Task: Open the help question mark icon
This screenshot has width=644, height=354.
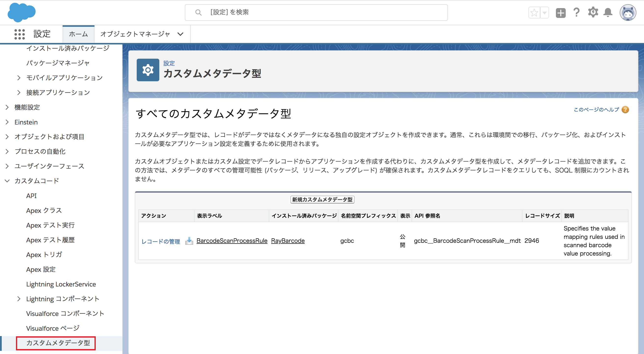Action: (577, 12)
